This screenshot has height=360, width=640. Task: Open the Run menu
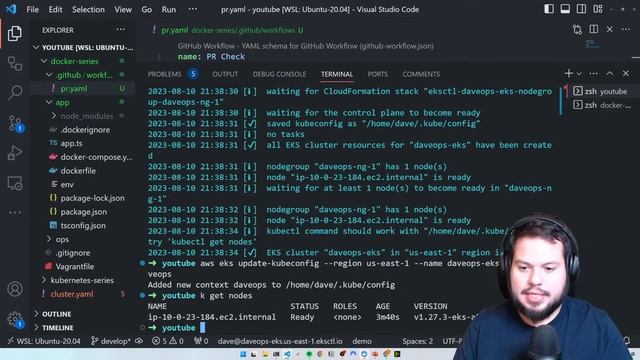[169, 9]
